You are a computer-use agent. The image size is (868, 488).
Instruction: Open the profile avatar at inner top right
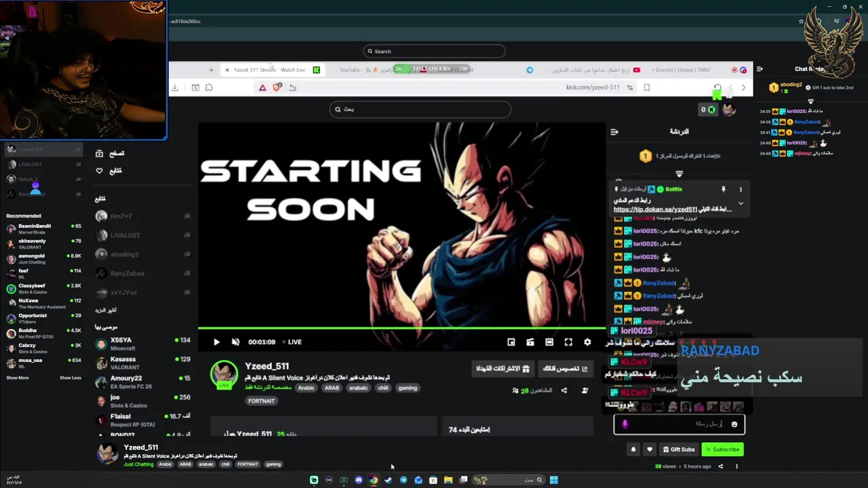(729, 110)
